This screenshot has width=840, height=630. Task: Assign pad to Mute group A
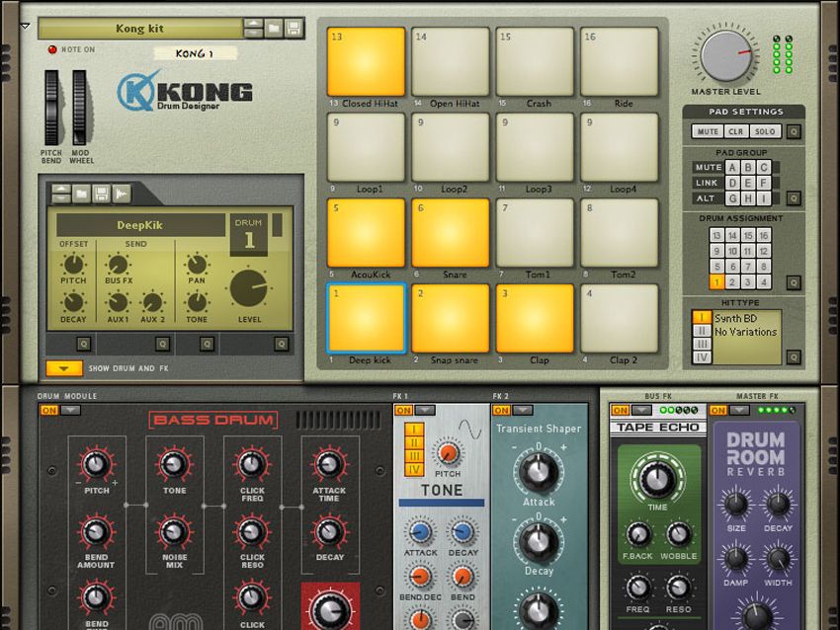tap(731, 168)
